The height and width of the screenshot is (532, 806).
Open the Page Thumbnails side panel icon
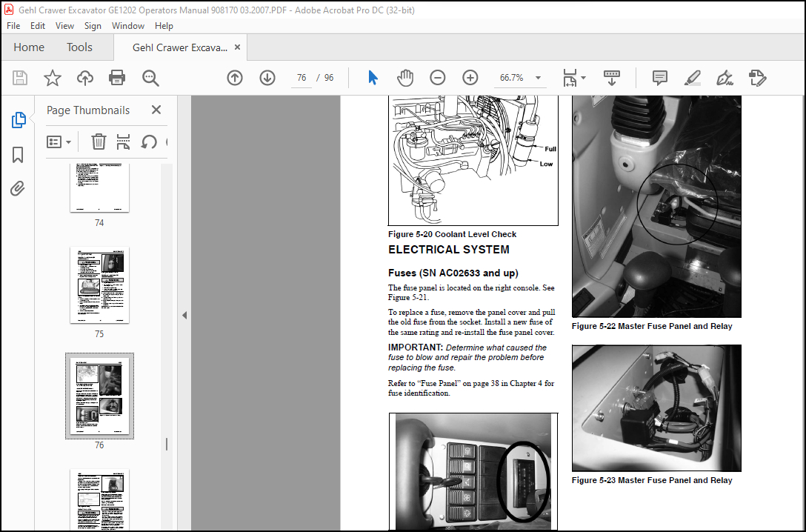(x=19, y=120)
